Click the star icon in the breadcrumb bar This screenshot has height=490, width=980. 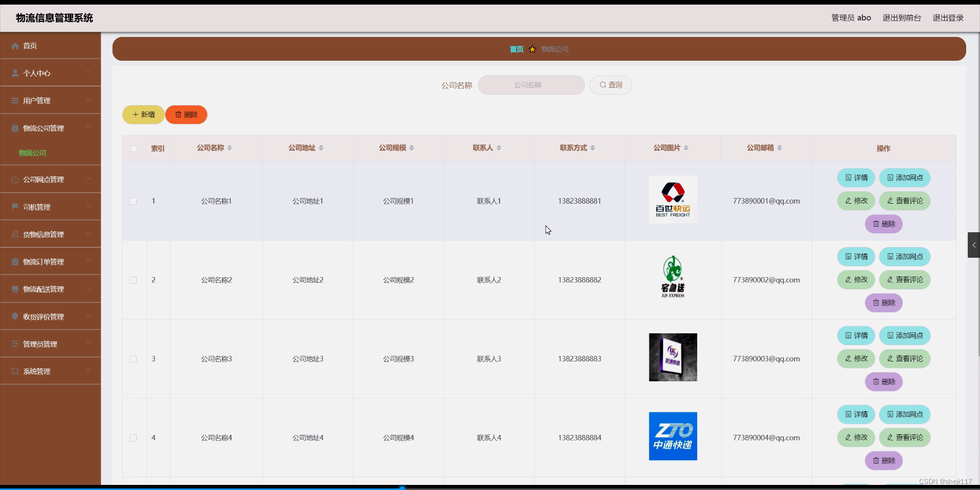click(x=532, y=49)
